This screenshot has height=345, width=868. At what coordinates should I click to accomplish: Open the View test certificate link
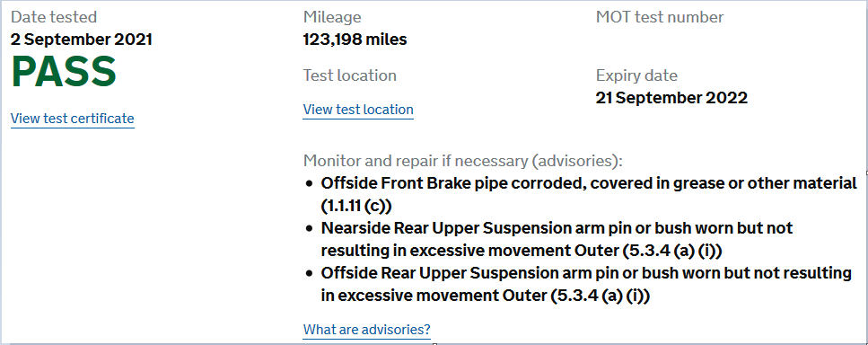(x=73, y=119)
